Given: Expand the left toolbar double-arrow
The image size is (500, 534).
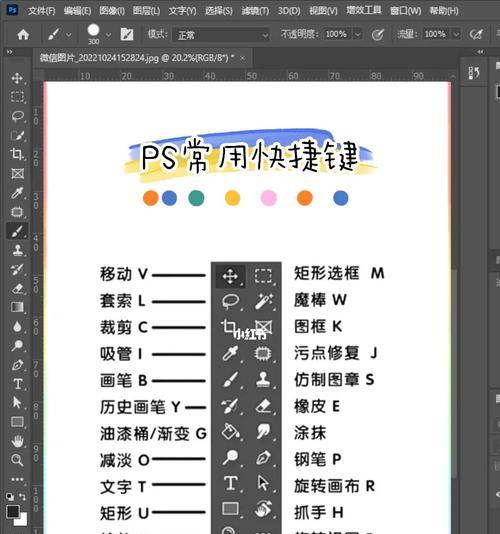Looking at the screenshot, I should coord(10,52).
